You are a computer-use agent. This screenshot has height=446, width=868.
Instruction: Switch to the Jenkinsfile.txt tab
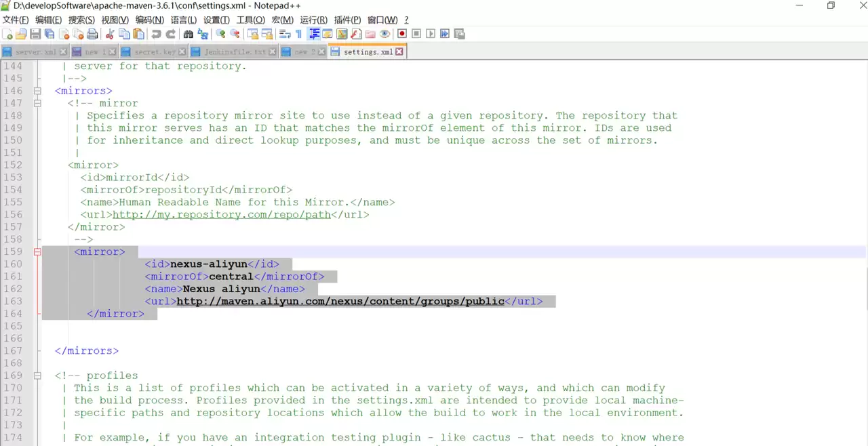(234, 52)
